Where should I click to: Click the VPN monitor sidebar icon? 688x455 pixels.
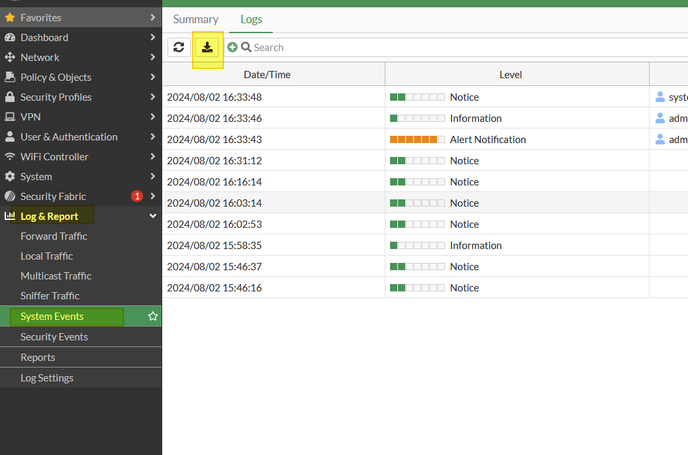[x=10, y=117]
